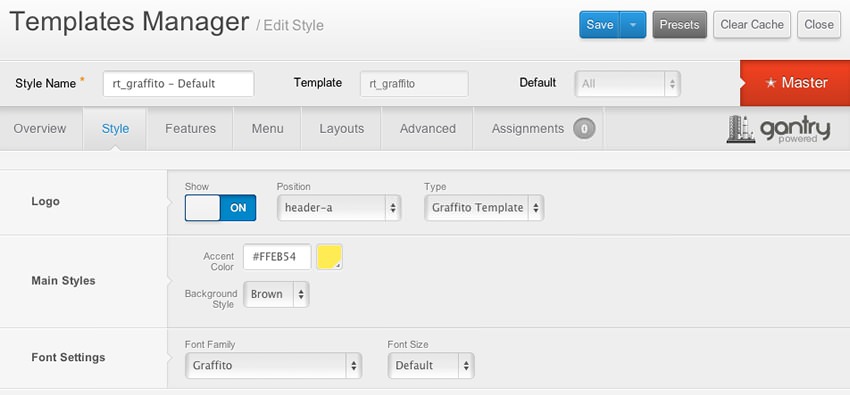Click the Style Name input field
This screenshot has height=395, width=850.
pos(178,84)
